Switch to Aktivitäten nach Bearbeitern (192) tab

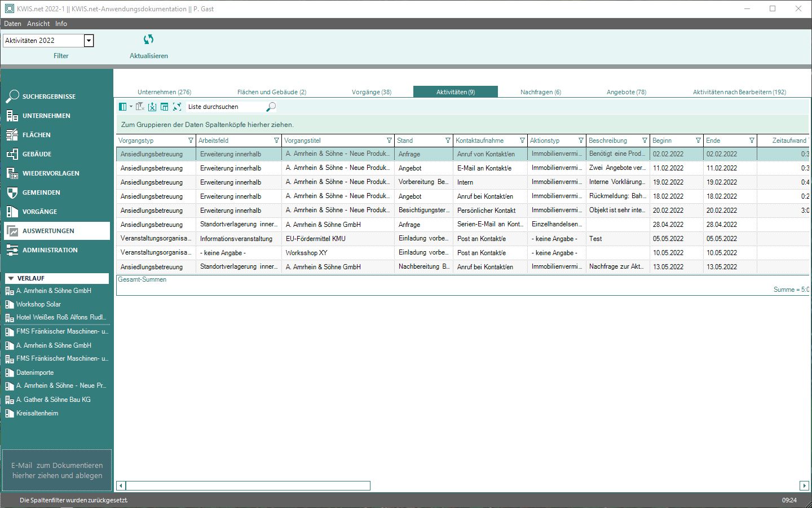(739, 92)
